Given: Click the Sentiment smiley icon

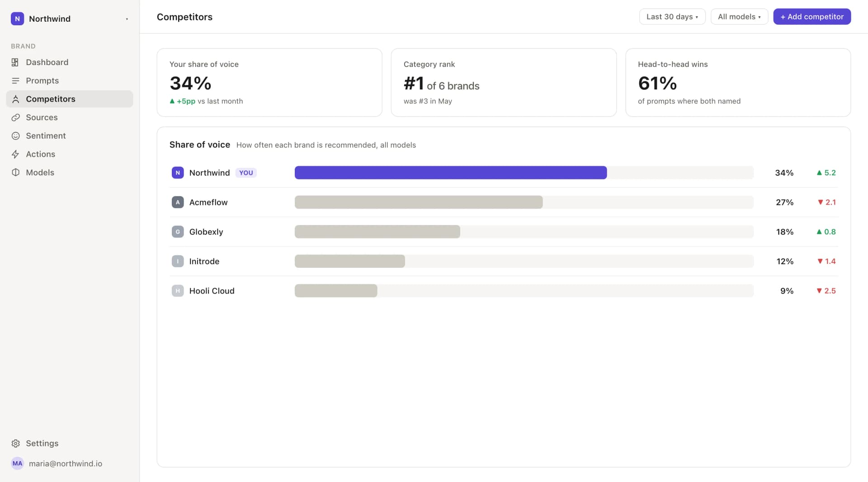Looking at the screenshot, I should [x=15, y=136].
